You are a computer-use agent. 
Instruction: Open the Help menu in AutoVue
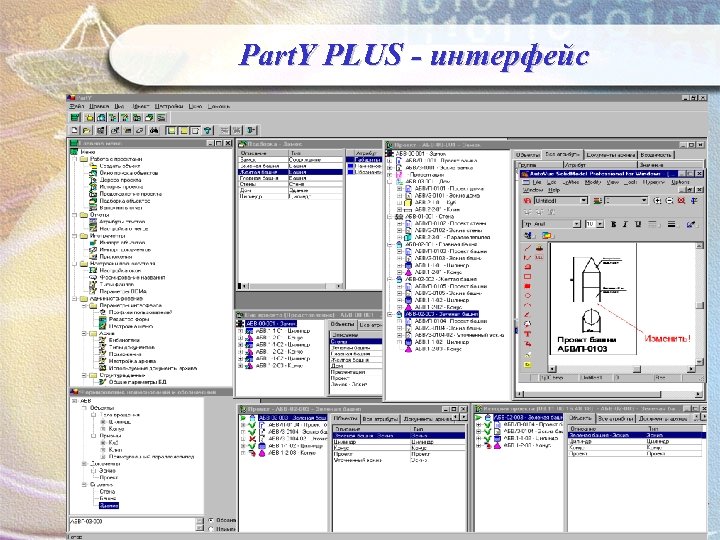(554, 190)
